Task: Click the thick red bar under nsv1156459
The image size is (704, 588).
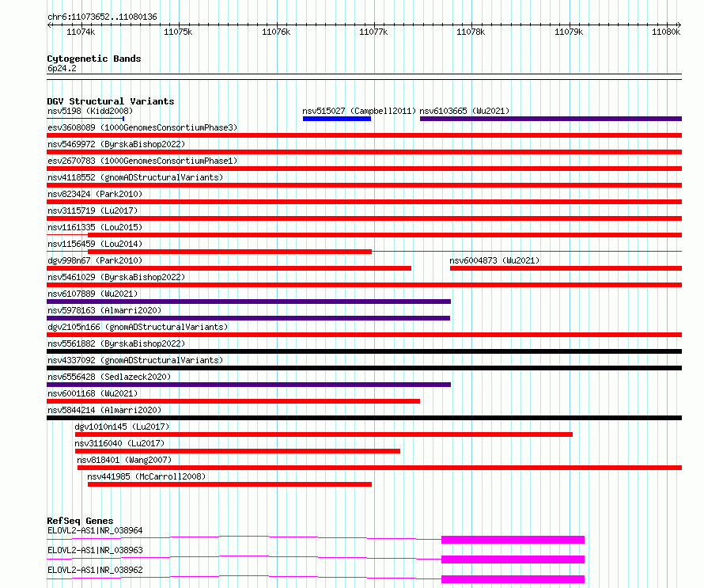Action: [229, 252]
